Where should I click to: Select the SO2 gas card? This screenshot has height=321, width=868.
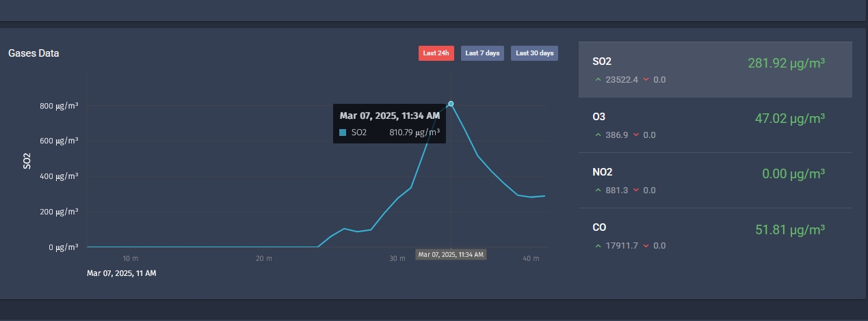coord(715,70)
